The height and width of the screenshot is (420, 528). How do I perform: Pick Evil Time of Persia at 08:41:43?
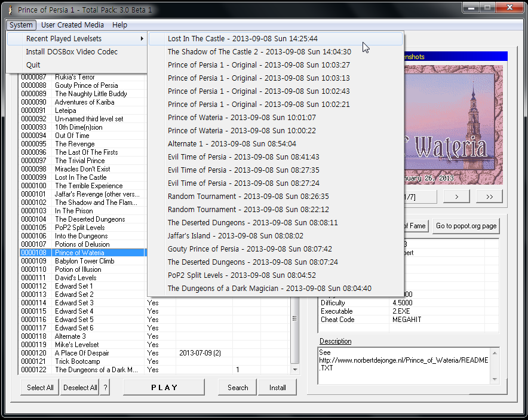tap(275, 157)
